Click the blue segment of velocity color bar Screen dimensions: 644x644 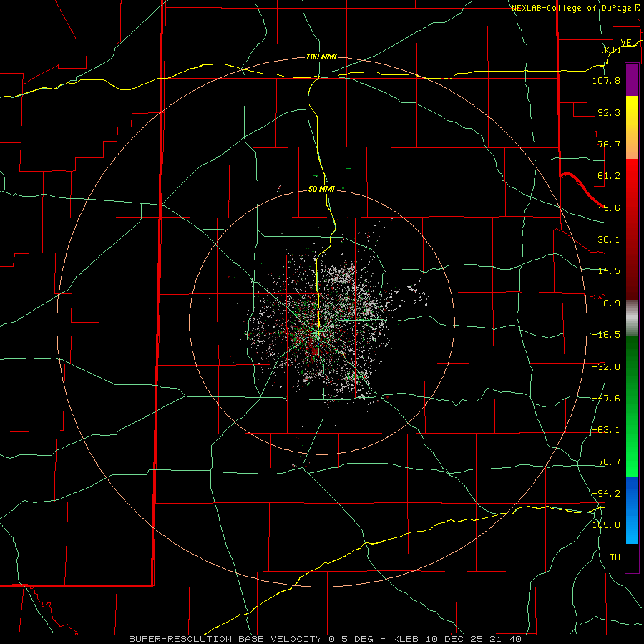pyautogui.click(x=632, y=510)
